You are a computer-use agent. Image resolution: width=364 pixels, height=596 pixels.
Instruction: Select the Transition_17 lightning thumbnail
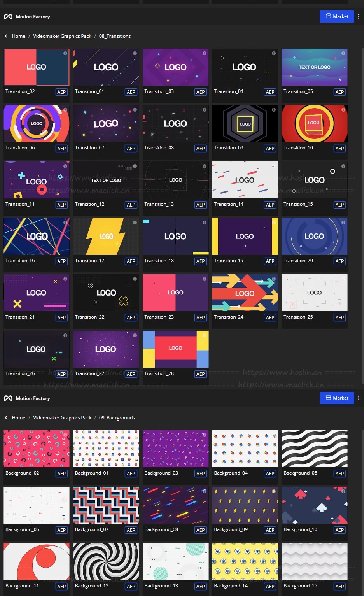pos(106,236)
